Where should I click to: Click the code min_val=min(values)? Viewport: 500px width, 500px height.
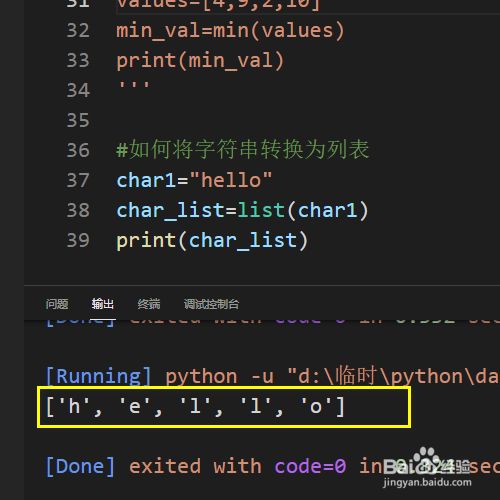tap(230, 31)
